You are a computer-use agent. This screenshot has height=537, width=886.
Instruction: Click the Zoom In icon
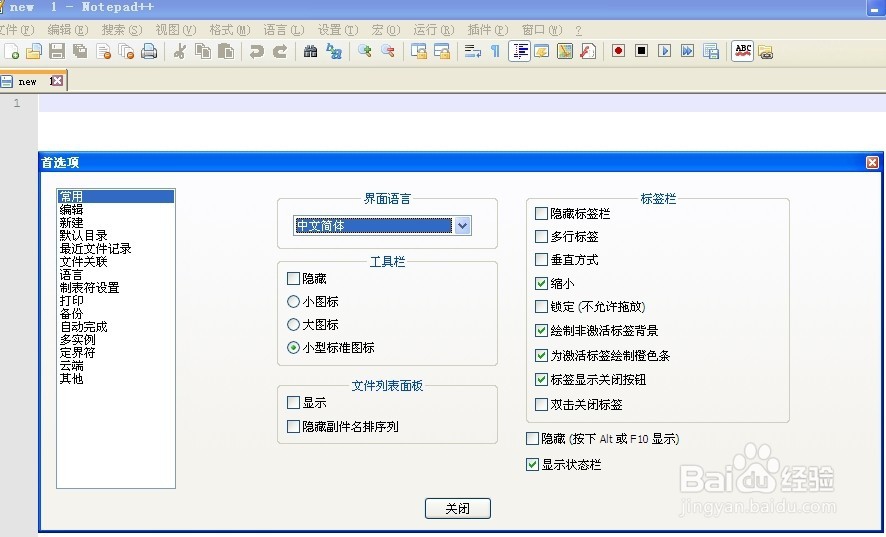point(364,51)
